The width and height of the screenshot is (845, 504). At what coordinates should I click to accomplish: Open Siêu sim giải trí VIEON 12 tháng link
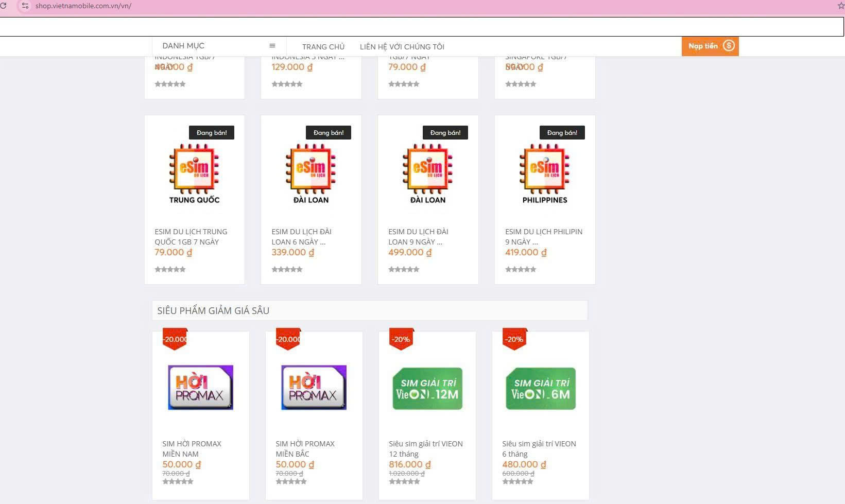(x=426, y=449)
